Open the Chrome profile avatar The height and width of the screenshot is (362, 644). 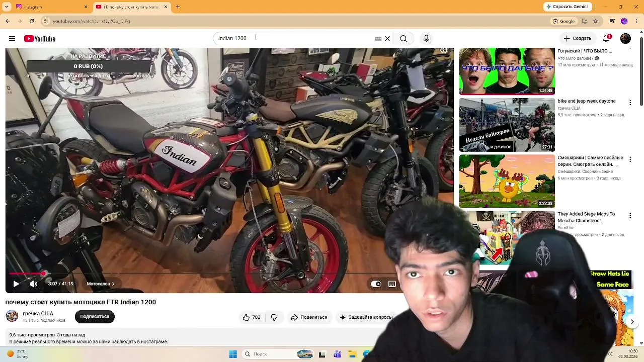pos(624,21)
